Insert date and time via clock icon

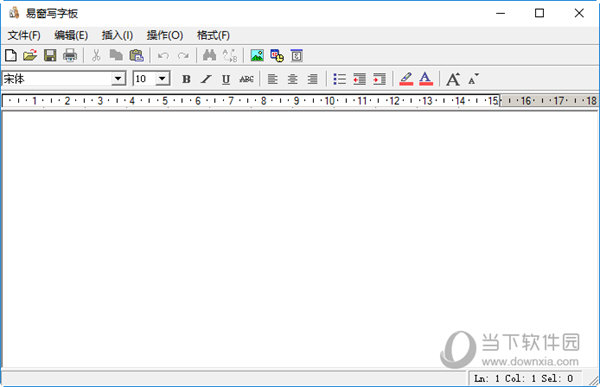pyautogui.click(x=277, y=56)
